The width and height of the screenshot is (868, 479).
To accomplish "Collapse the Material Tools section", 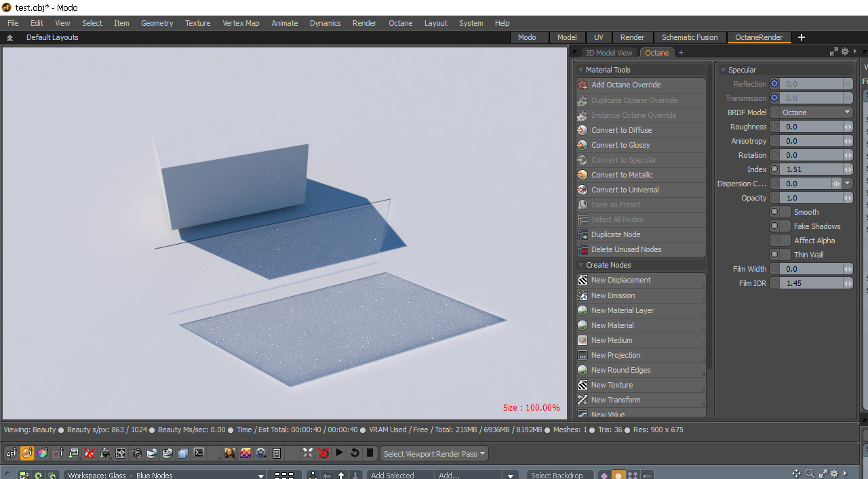I will [580, 70].
